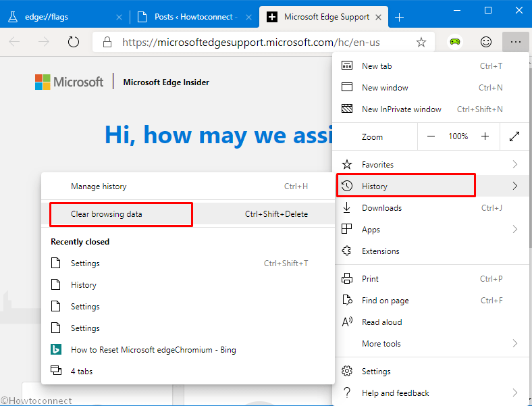
Task: Close the Posts Howtoconnect tab
Action: [x=248, y=17]
